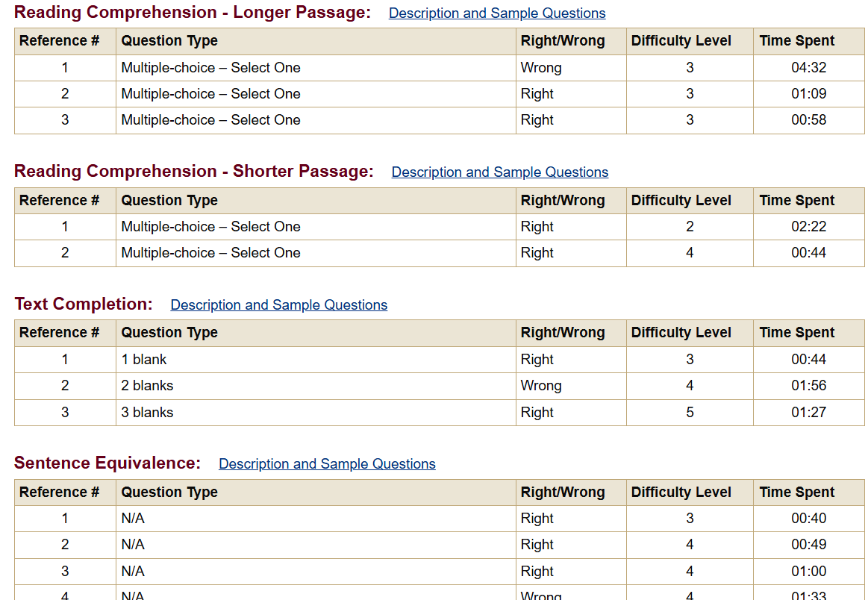The image size is (868, 600).
Task: Click "N/A" in the Sentence Equivalence 00:40 row
Action: coord(133,518)
